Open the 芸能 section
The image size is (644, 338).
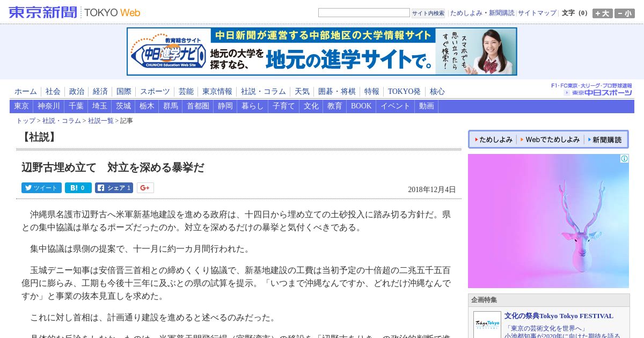(186, 92)
